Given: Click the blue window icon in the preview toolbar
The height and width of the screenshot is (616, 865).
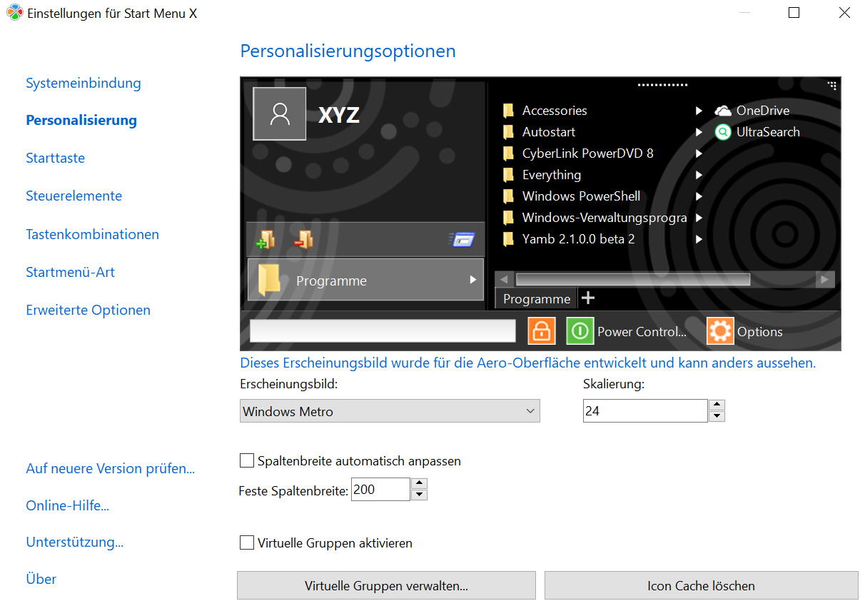Looking at the screenshot, I should point(462,240).
